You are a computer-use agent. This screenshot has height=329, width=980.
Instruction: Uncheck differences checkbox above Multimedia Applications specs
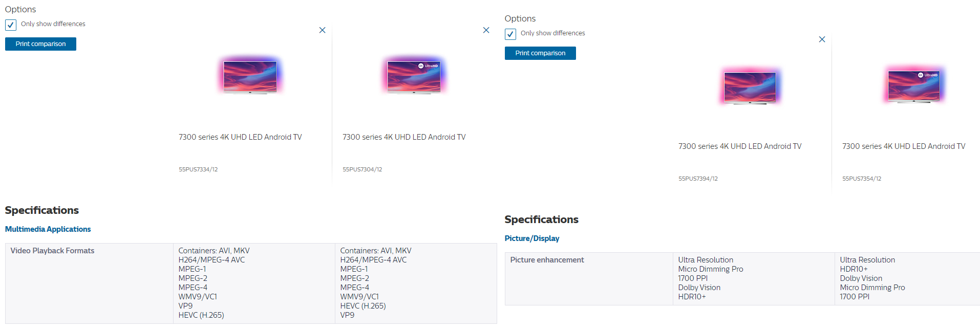pyautogui.click(x=11, y=25)
